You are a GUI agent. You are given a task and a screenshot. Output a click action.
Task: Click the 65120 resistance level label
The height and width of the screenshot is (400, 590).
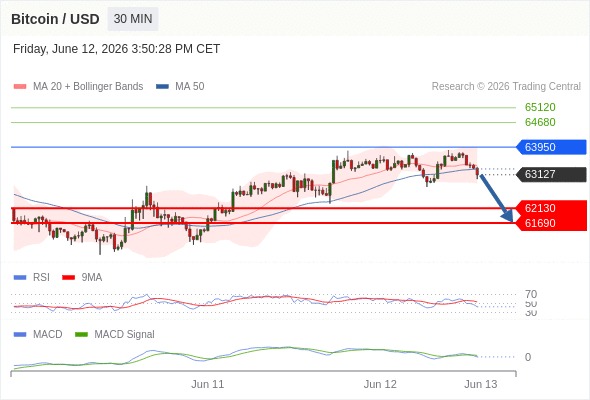(540, 107)
